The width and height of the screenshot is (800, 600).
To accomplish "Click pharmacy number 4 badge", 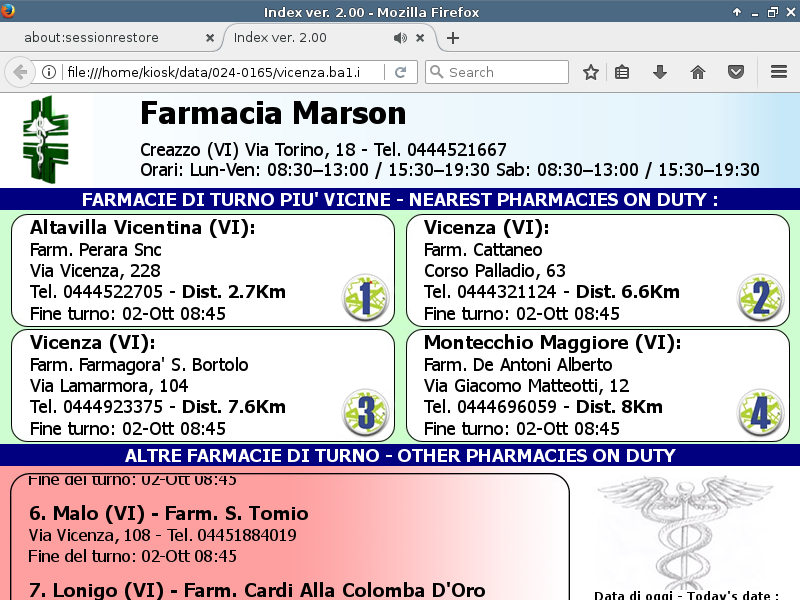I will 760,413.
